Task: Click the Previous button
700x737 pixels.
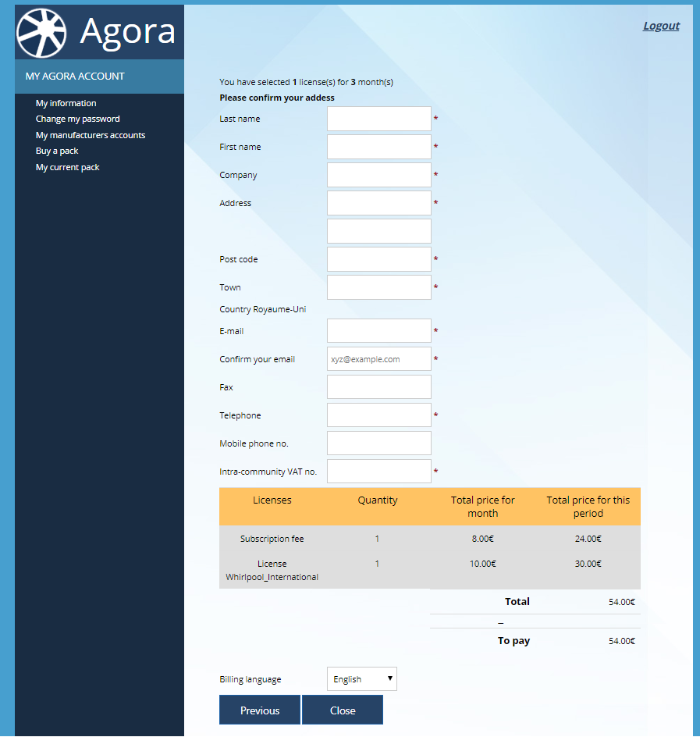Action: [260, 710]
